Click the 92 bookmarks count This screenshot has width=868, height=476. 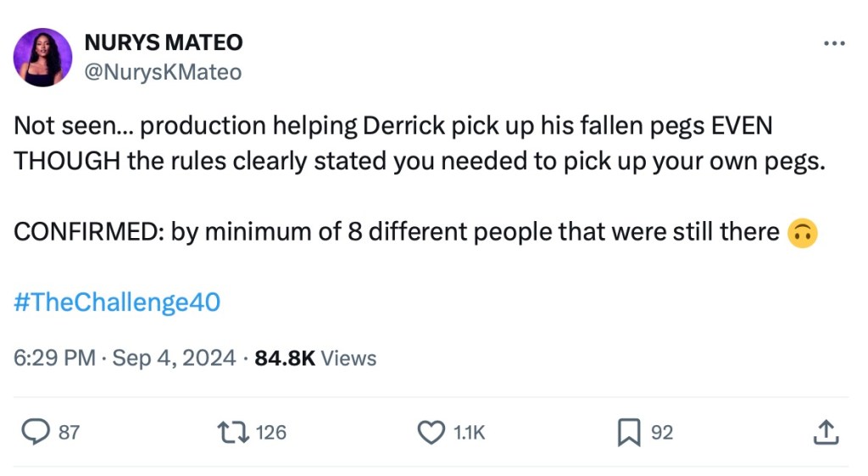(662, 433)
